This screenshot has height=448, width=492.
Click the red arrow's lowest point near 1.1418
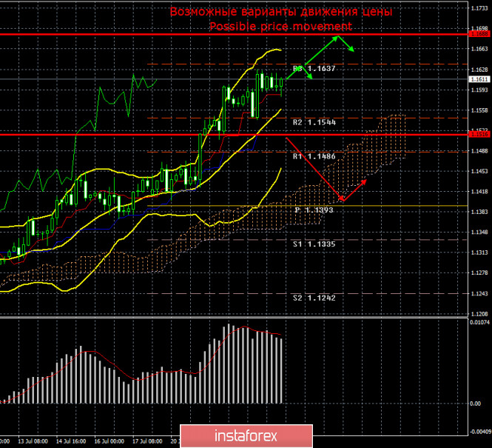point(341,198)
